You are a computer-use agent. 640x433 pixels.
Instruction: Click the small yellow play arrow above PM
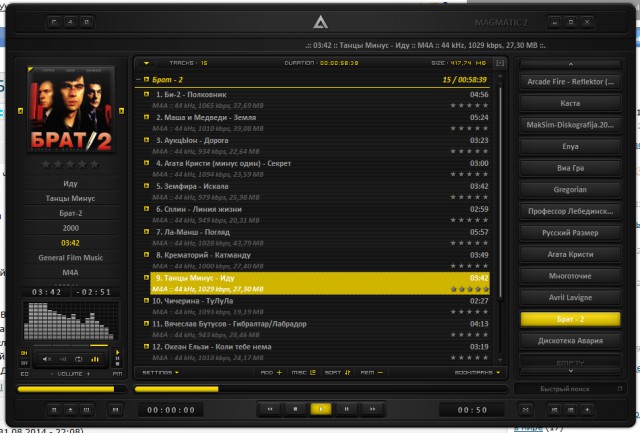pos(118,353)
